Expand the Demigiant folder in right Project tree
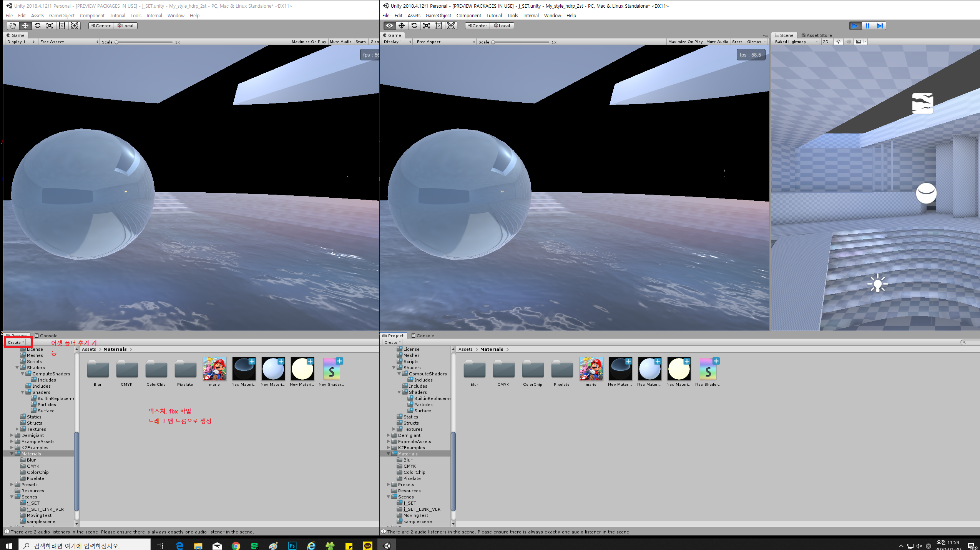Screen dimensions: 980x550 coord(389,435)
